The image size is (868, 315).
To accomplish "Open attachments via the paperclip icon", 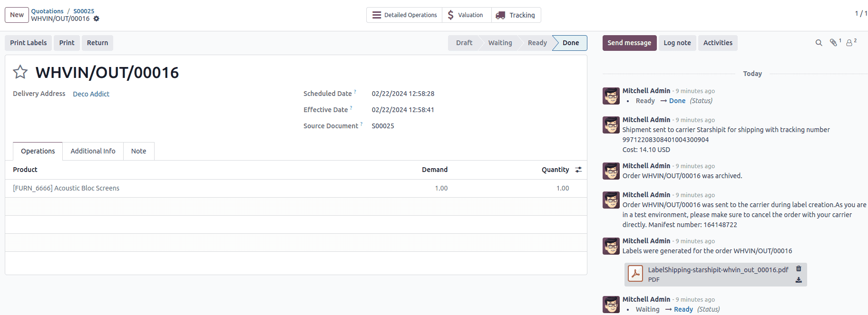I will tap(834, 43).
